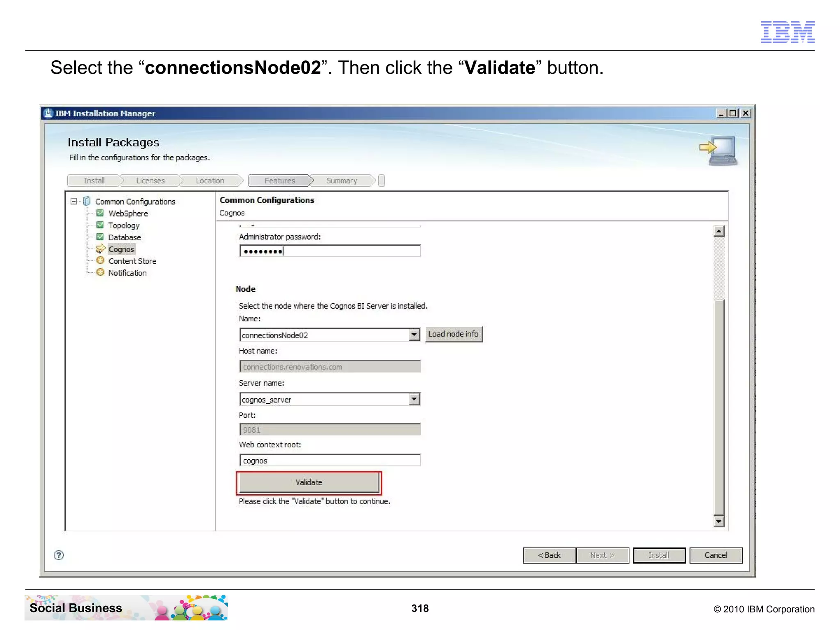Viewport: 840px width, 630px height.
Task: Go back with the < Back button
Action: (549, 555)
